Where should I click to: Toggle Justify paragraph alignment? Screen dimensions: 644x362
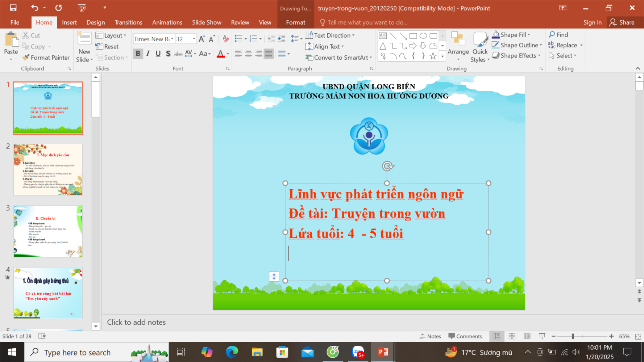coord(269,54)
